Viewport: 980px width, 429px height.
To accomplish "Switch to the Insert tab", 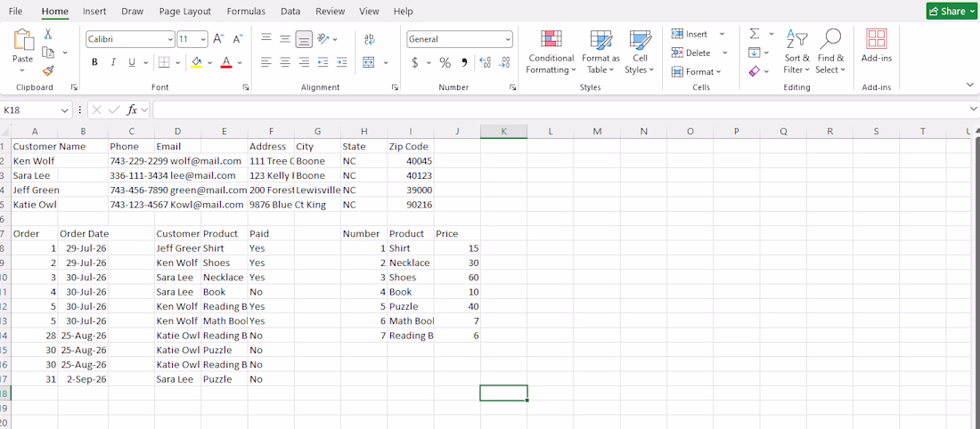I will pos(94,12).
